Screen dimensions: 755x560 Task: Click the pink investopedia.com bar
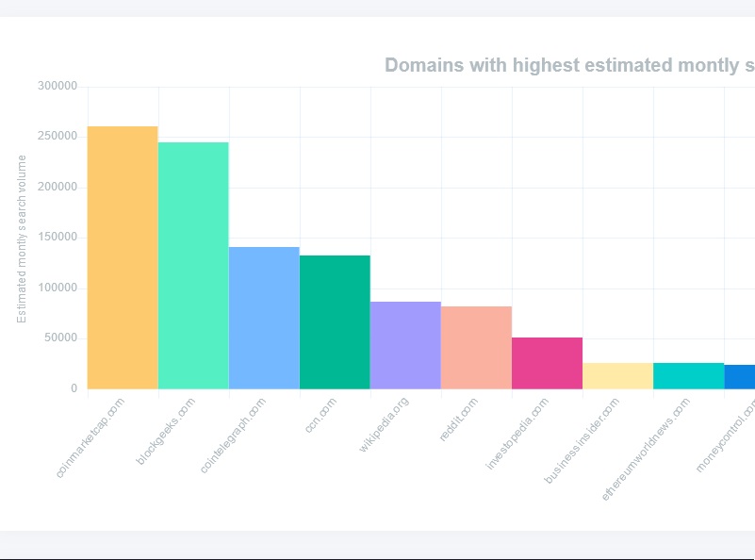548,363
